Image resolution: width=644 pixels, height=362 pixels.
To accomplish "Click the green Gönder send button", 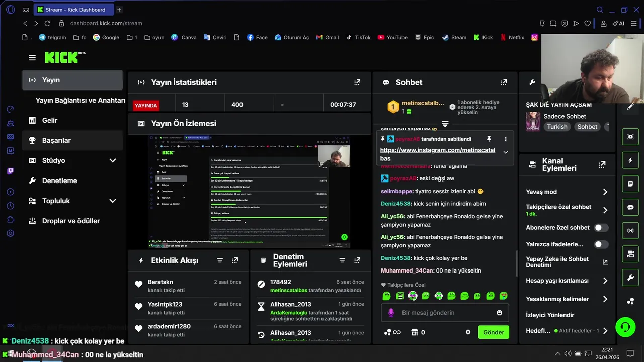I will point(493,332).
